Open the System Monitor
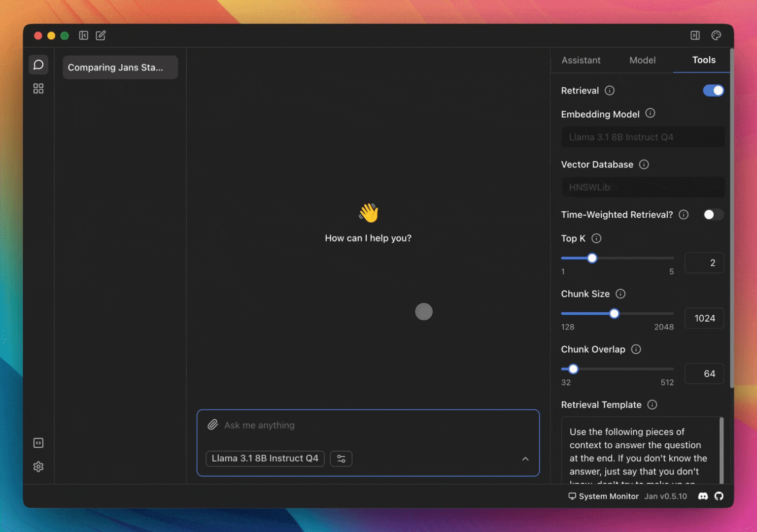The width and height of the screenshot is (757, 532). click(x=603, y=496)
